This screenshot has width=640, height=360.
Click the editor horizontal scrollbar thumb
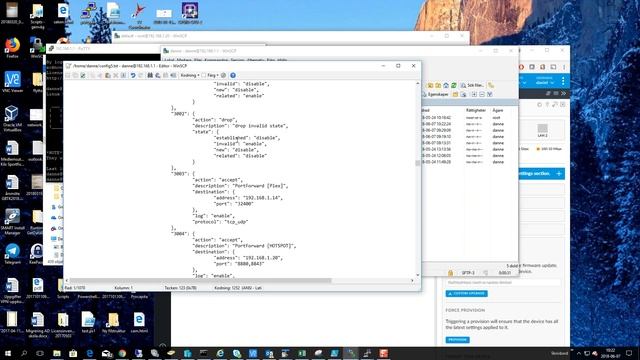[x=199, y=281]
